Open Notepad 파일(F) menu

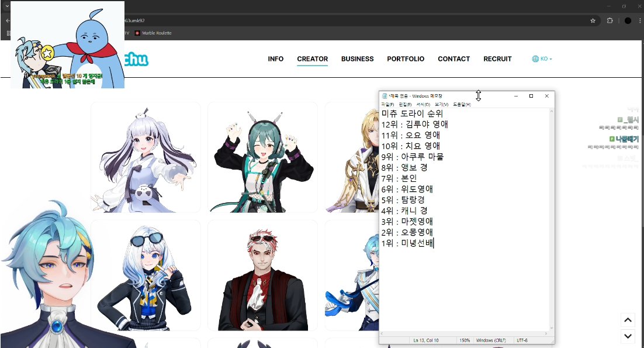coord(387,104)
